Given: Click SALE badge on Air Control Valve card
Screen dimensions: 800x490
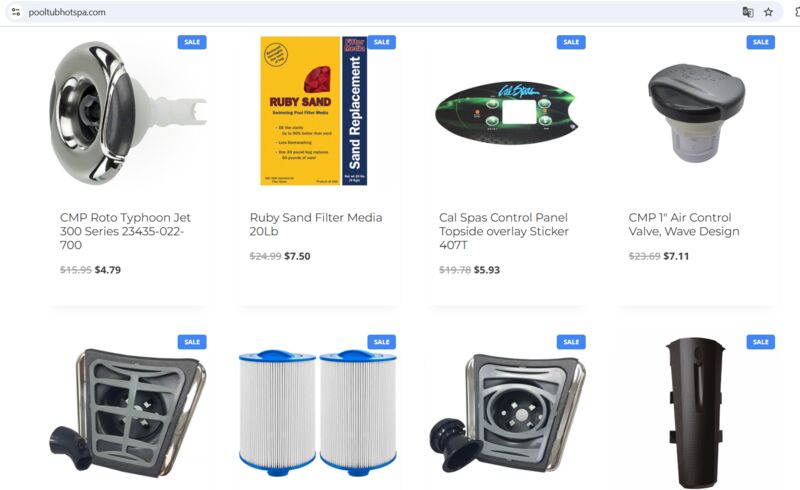Looking at the screenshot, I should pyautogui.click(x=760, y=42).
